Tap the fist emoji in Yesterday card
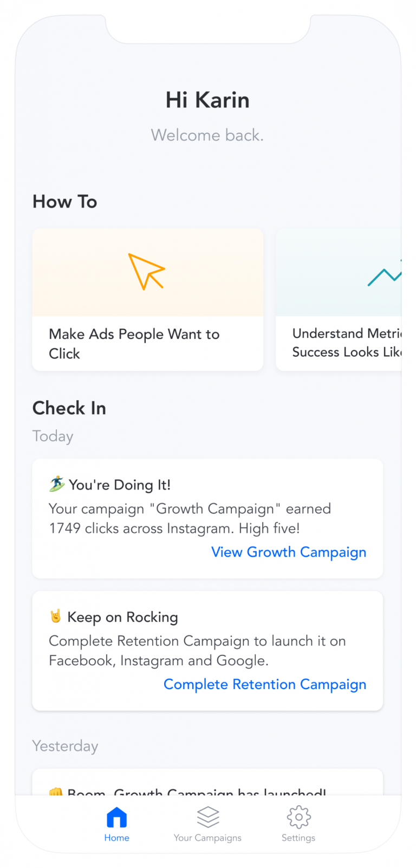The image size is (416, 868). pos(56,792)
